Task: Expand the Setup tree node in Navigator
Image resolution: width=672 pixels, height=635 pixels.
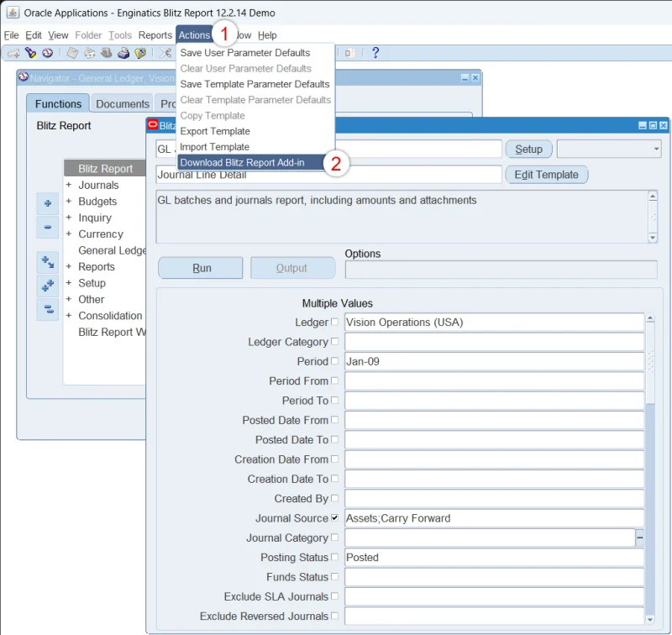Action: tap(69, 282)
